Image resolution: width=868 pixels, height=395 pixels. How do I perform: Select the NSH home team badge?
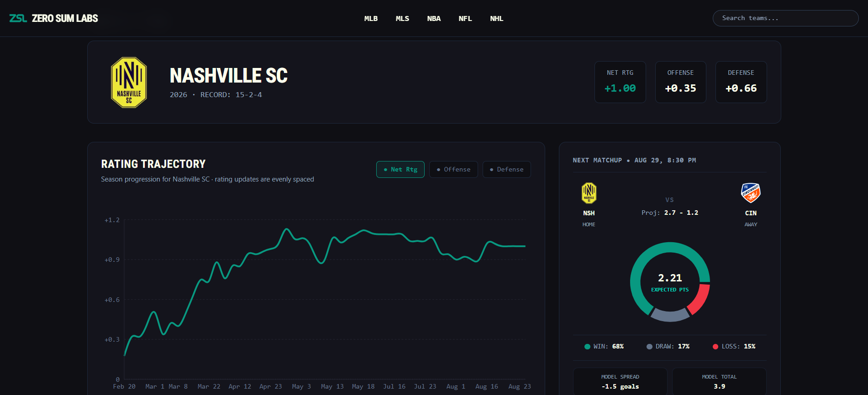[x=589, y=193]
